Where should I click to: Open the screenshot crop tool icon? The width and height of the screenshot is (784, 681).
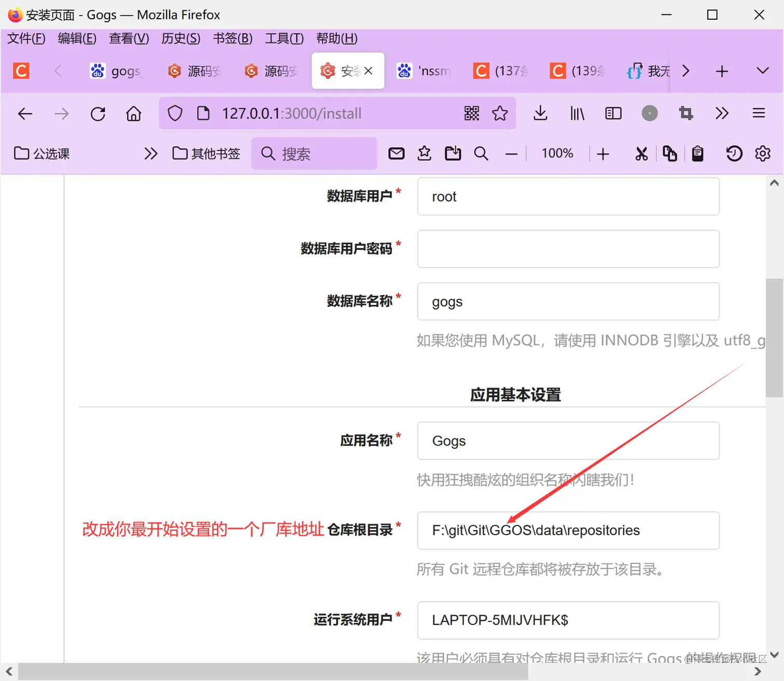point(686,114)
